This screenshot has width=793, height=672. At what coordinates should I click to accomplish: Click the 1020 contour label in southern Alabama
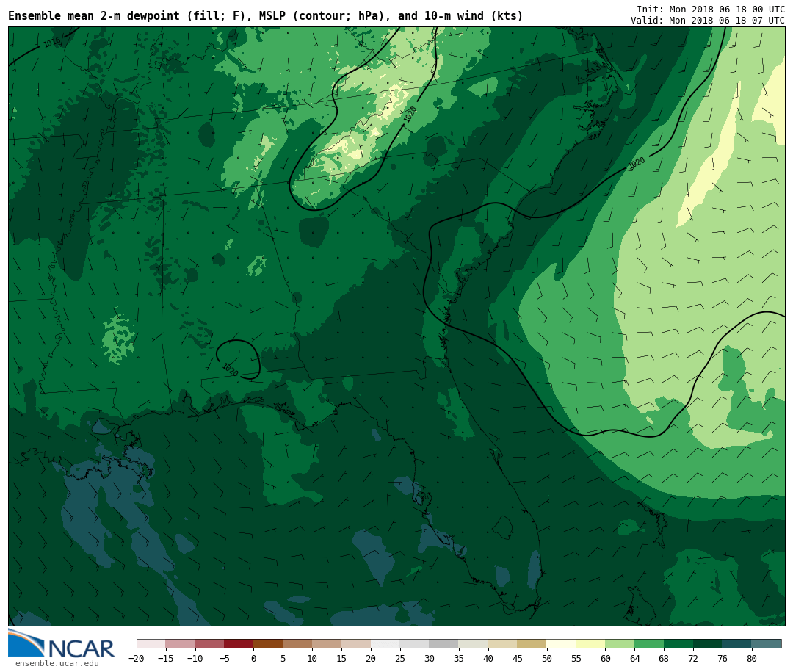tap(230, 369)
